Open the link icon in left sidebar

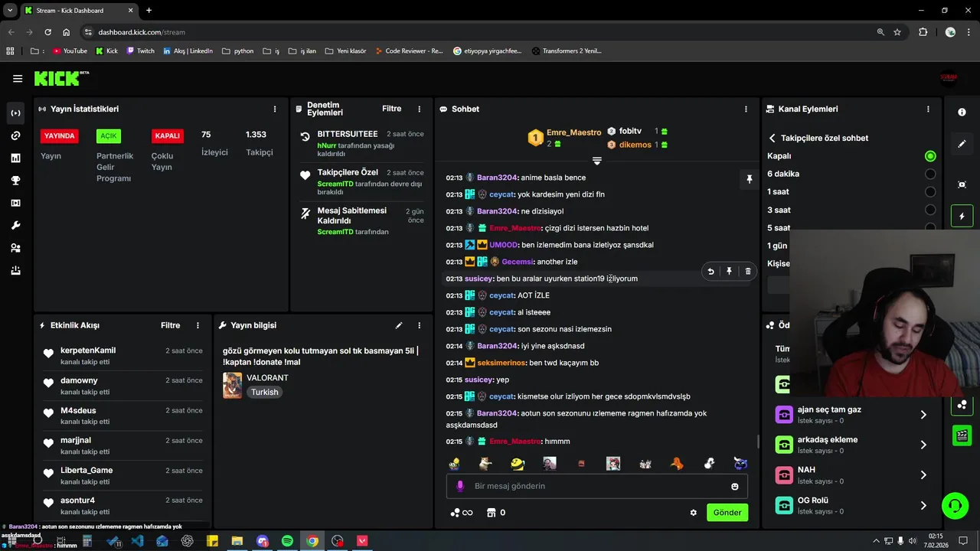click(x=15, y=135)
